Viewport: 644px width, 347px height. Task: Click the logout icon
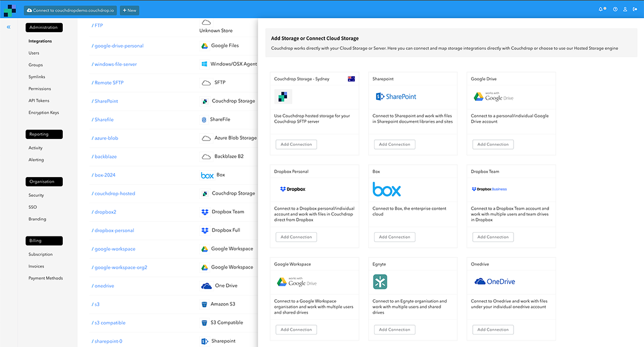[x=634, y=10]
